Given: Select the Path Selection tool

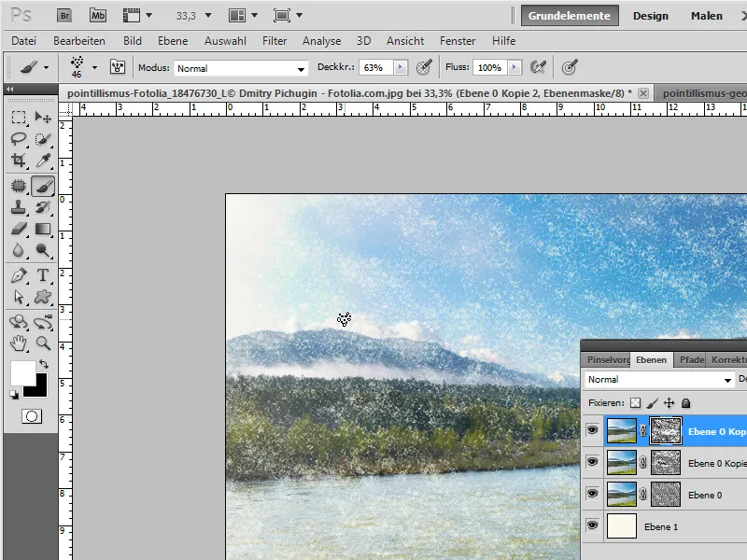Looking at the screenshot, I should pyautogui.click(x=19, y=297).
